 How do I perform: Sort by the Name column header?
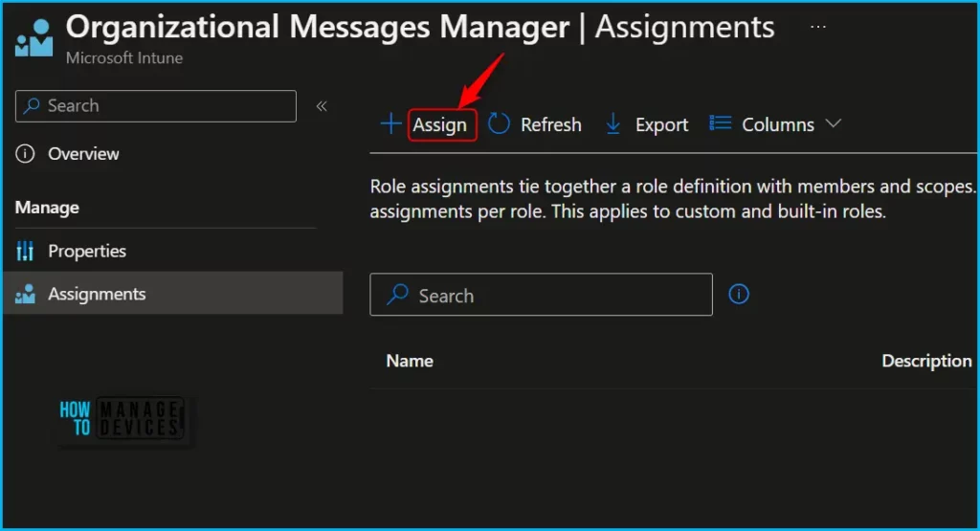click(410, 361)
